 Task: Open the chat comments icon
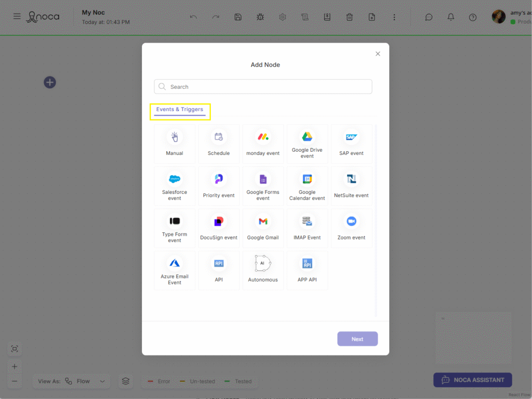[x=429, y=17]
